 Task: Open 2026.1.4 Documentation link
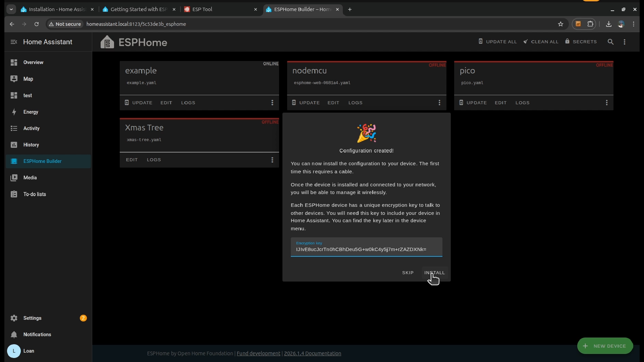(312, 353)
